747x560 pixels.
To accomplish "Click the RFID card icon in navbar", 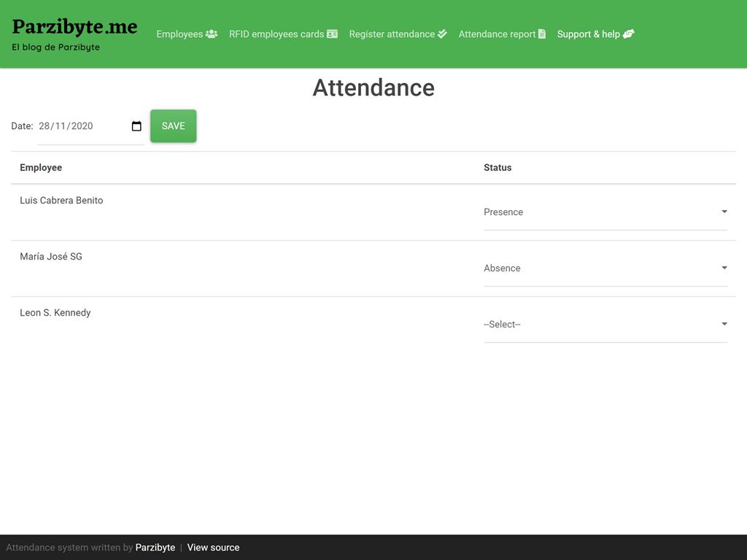I will [332, 34].
